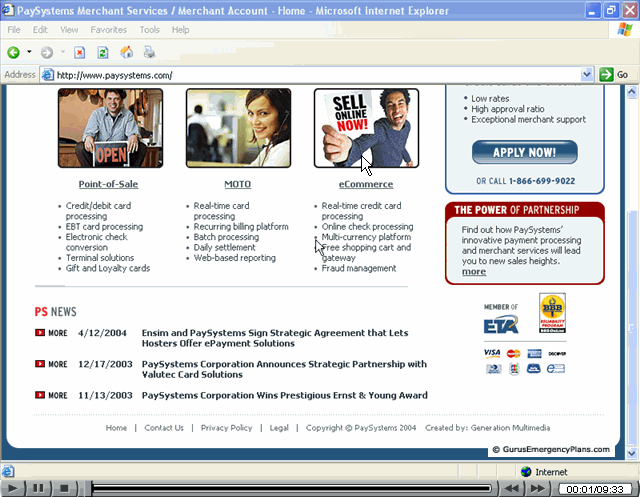Open the MOTO link
Screen dimensions: 640x497
coord(238,184)
